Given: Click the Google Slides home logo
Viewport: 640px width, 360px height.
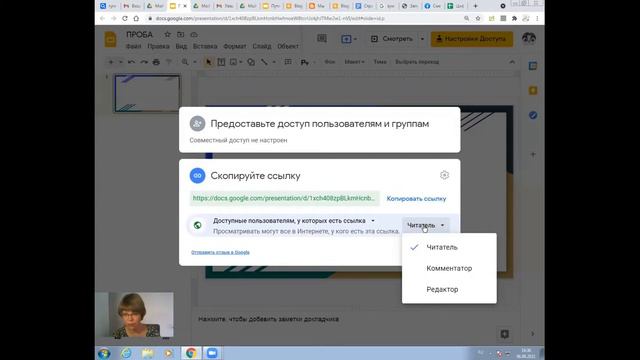Looking at the screenshot, I should (x=111, y=40).
